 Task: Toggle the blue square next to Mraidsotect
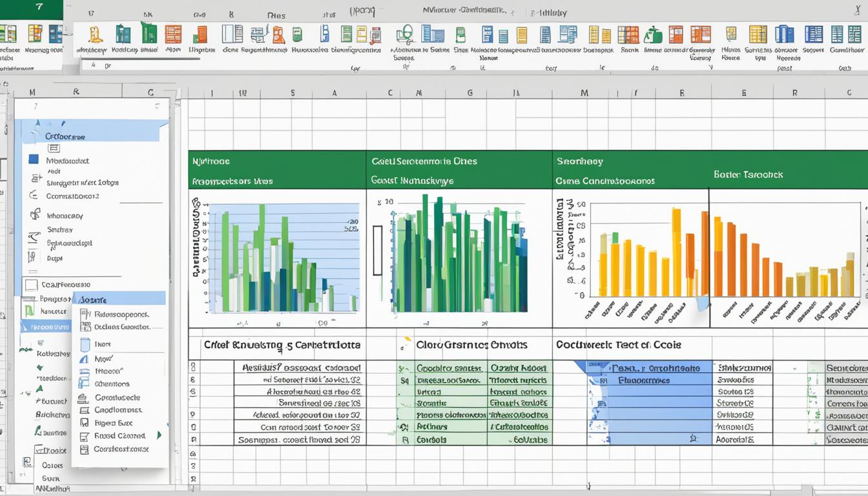34,160
